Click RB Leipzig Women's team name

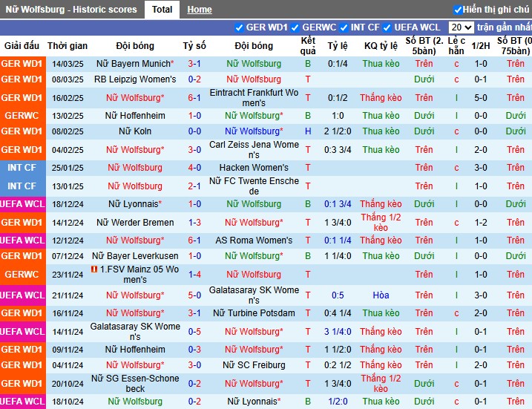[135, 79]
